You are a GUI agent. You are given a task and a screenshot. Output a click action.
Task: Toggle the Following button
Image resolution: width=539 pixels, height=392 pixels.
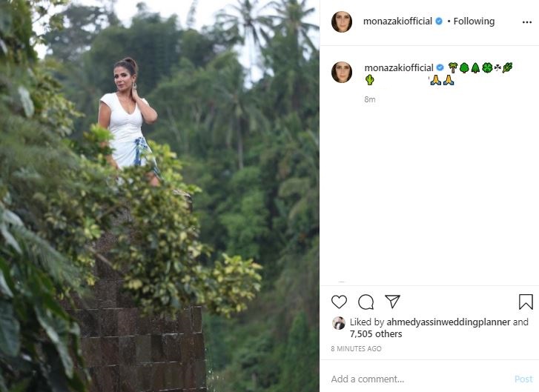(x=474, y=21)
